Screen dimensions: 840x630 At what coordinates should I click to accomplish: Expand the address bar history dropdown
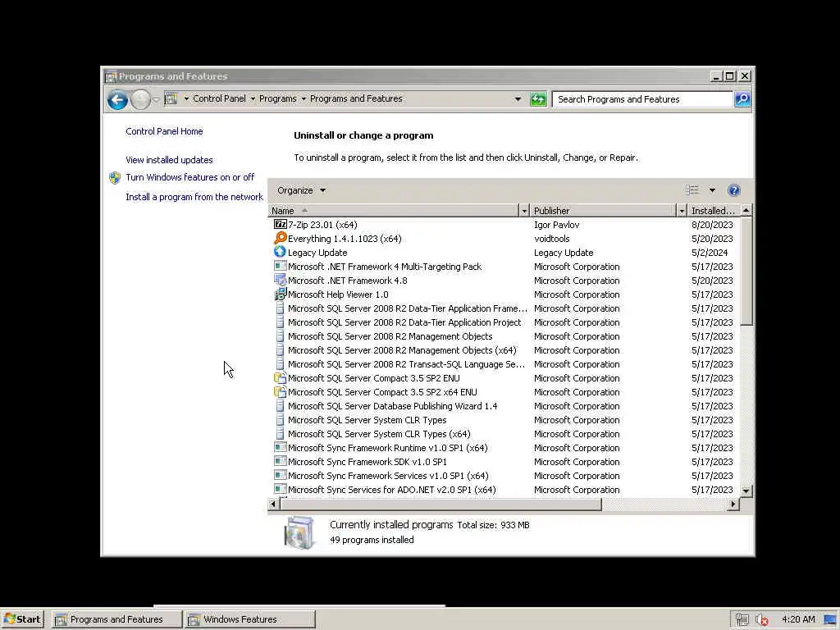[518, 99]
